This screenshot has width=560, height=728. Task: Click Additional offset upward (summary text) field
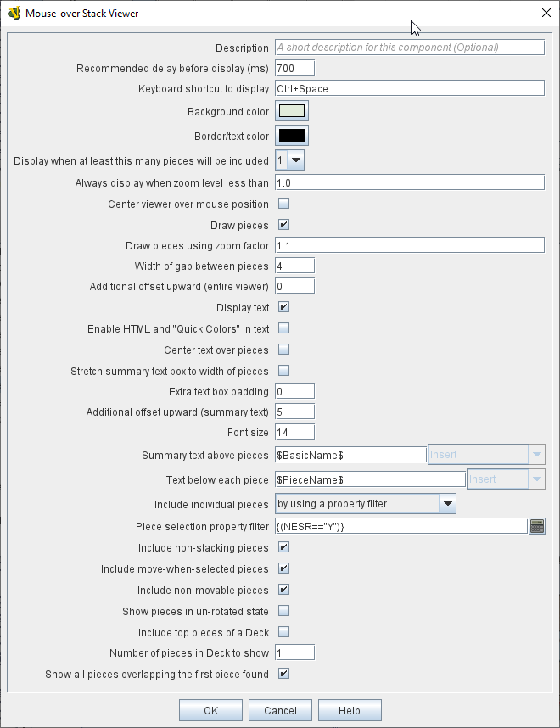295,412
